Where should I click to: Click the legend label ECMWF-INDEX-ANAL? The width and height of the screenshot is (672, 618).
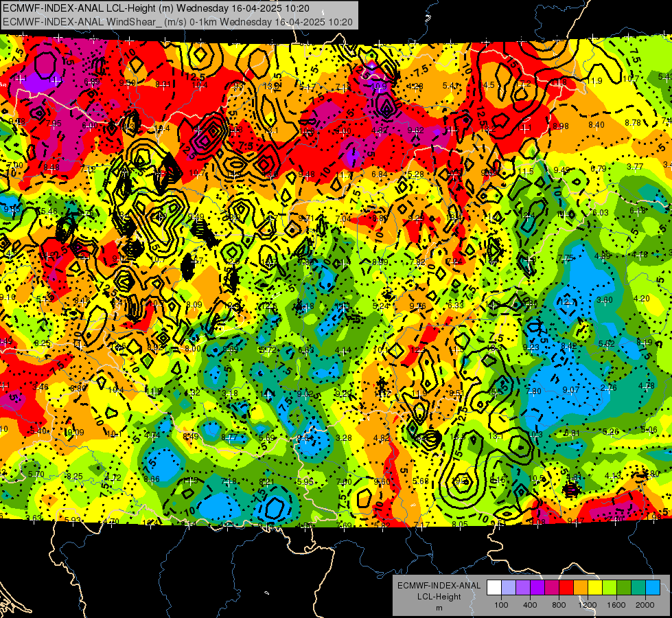point(439,586)
